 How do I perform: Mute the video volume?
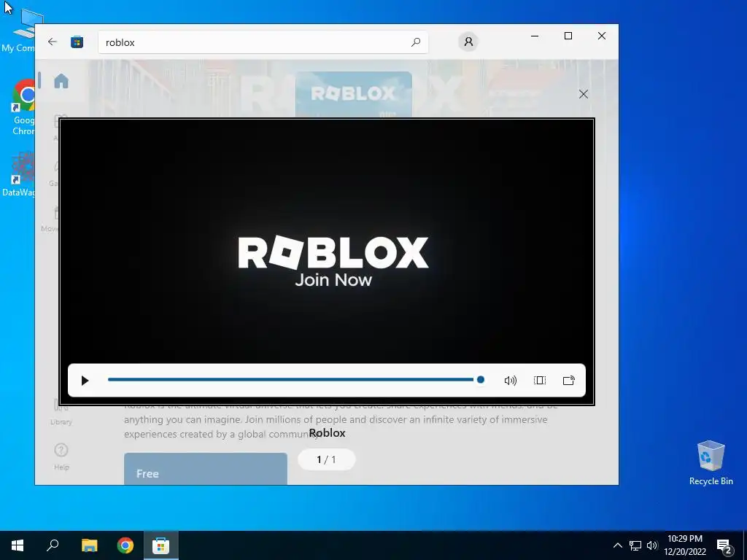click(510, 381)
